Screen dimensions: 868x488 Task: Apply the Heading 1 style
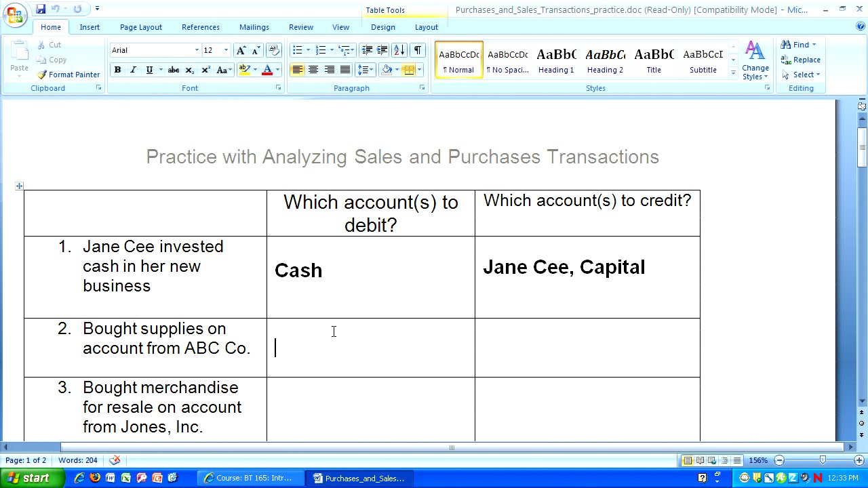coord(556,60)
